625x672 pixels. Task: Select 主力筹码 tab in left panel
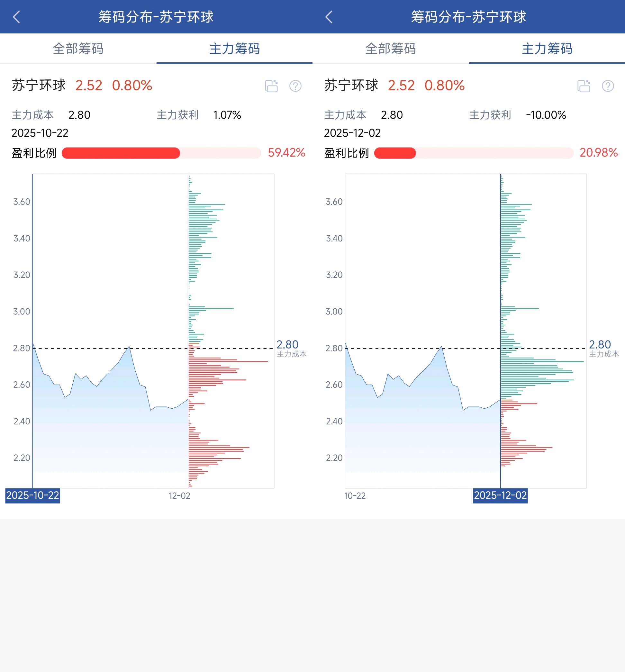(235, 49)
